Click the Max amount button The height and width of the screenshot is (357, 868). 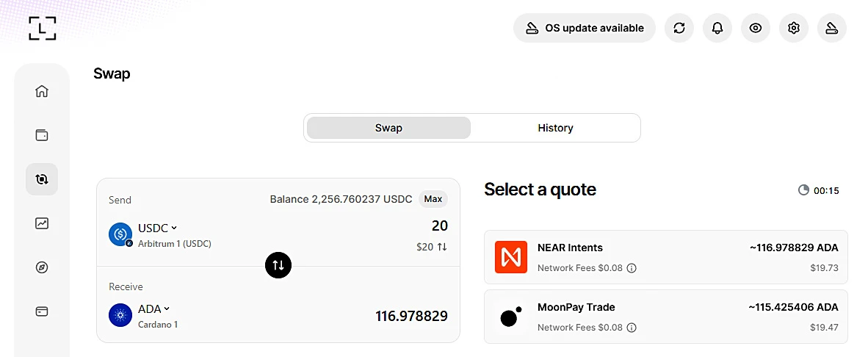tap(433, 199)
